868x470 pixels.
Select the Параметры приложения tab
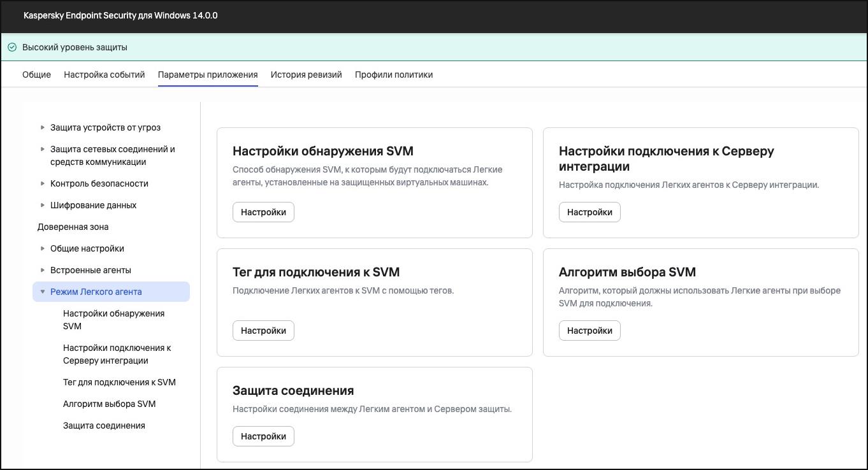point(208,75)
